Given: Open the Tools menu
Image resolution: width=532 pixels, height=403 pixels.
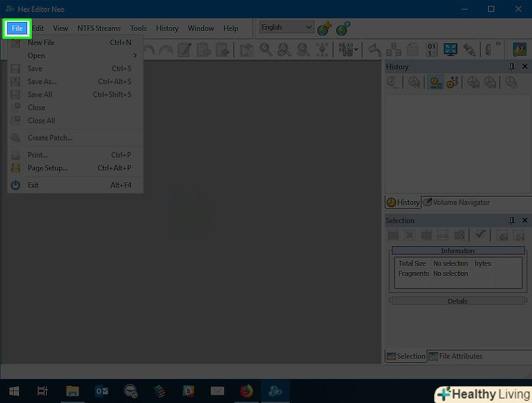Looking at the screenshot, I should (x=138, y=29).
